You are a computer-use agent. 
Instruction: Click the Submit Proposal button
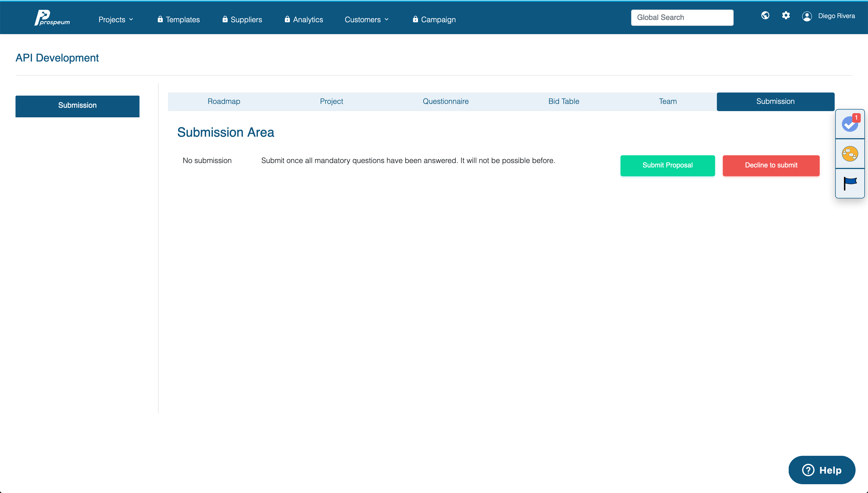coord(668,166)
